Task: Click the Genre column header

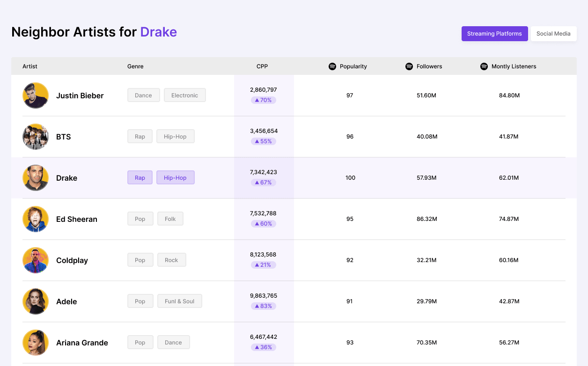Action: pos(135,66)
